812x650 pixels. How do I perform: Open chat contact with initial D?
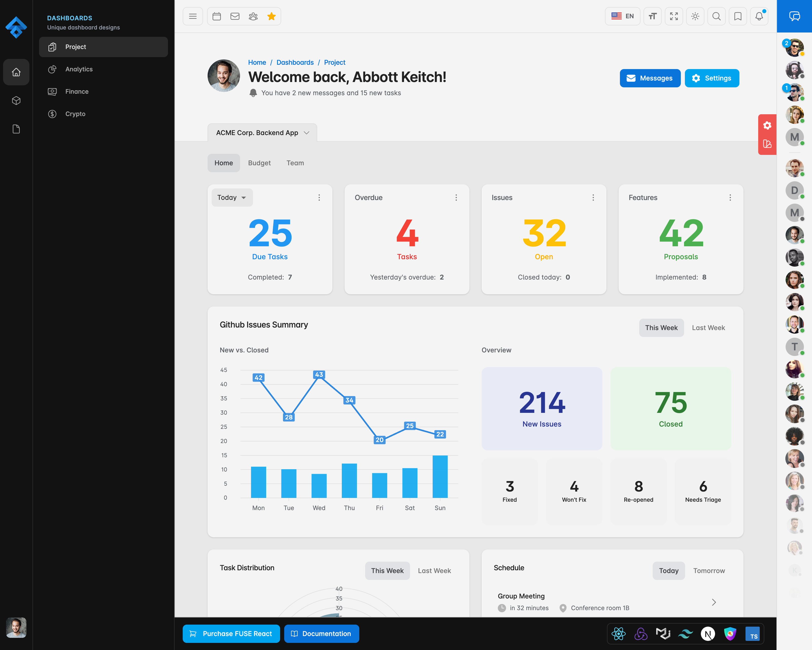(x=794, y=190)
